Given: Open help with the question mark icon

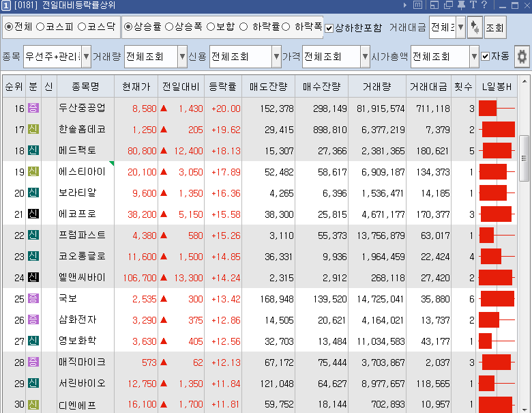Looking at the screenshot, I should coord(484,5).
